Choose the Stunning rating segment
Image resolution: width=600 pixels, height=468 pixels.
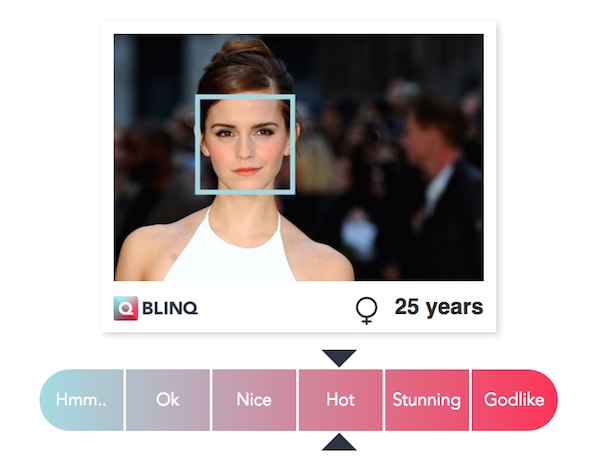[427, 400]
